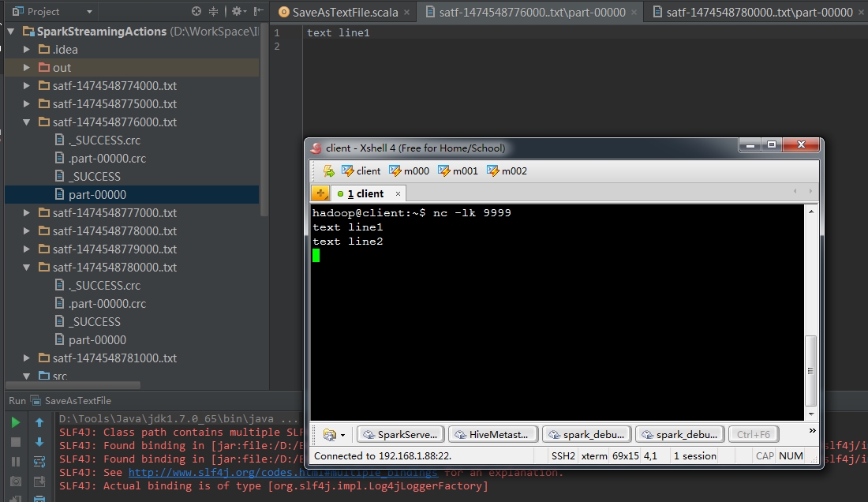Click the scroll from source target icon

[196, 11]
